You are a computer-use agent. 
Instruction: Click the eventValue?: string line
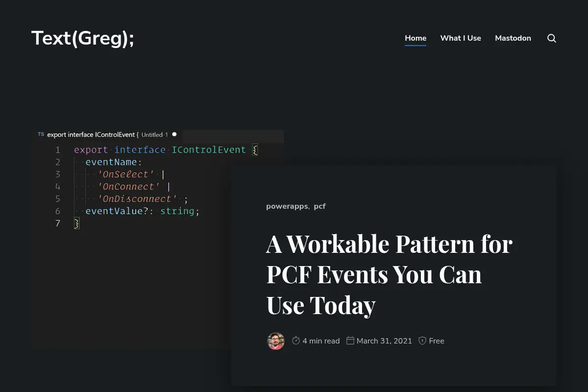pyautogui.click(x=143, y=211)
